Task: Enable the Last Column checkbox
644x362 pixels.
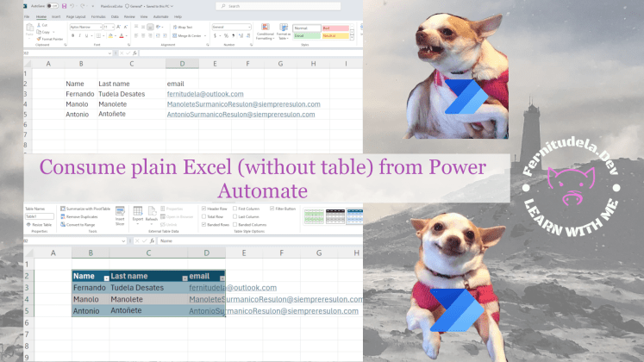Action: click(x=235, y=216)
